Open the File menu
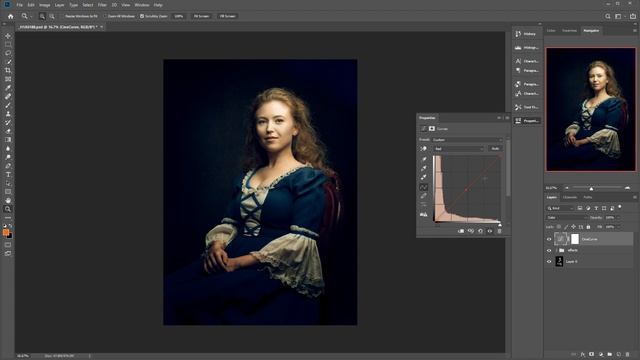The width and height of the screenshot is (640, 360). [x=19, y=5]
